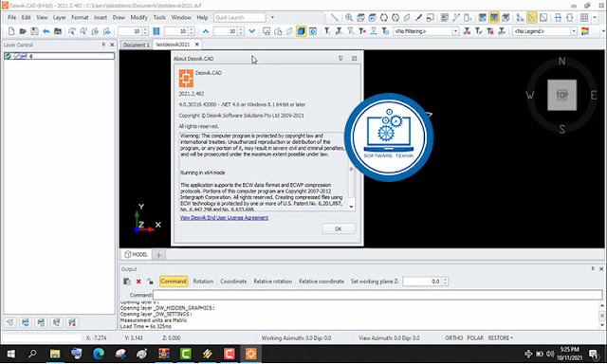Screen dimensions: 607x364
Task: Click the first funnel filter icon
Action: tap(327, 31)
